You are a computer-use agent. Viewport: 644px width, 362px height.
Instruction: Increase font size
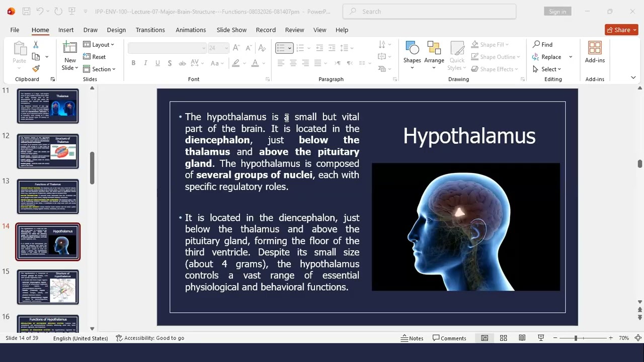pos(236,48)
